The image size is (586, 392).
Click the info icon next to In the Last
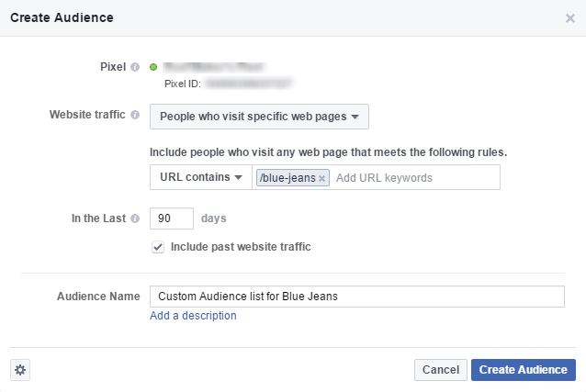coord(135,218)
